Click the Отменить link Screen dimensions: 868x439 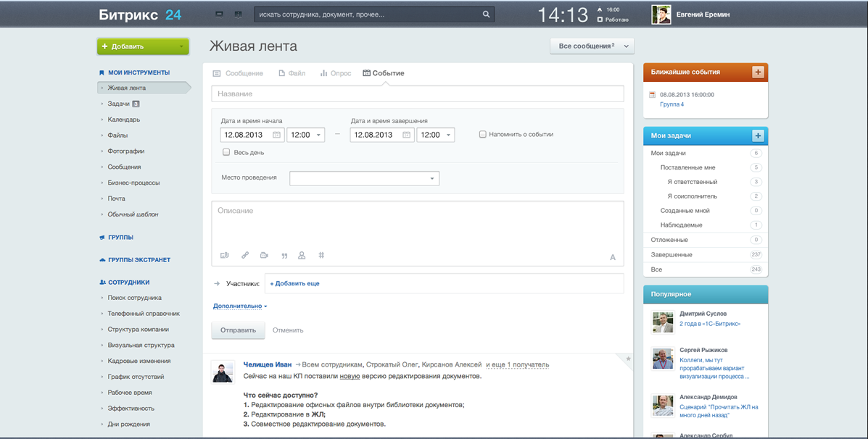pos(288,330)
